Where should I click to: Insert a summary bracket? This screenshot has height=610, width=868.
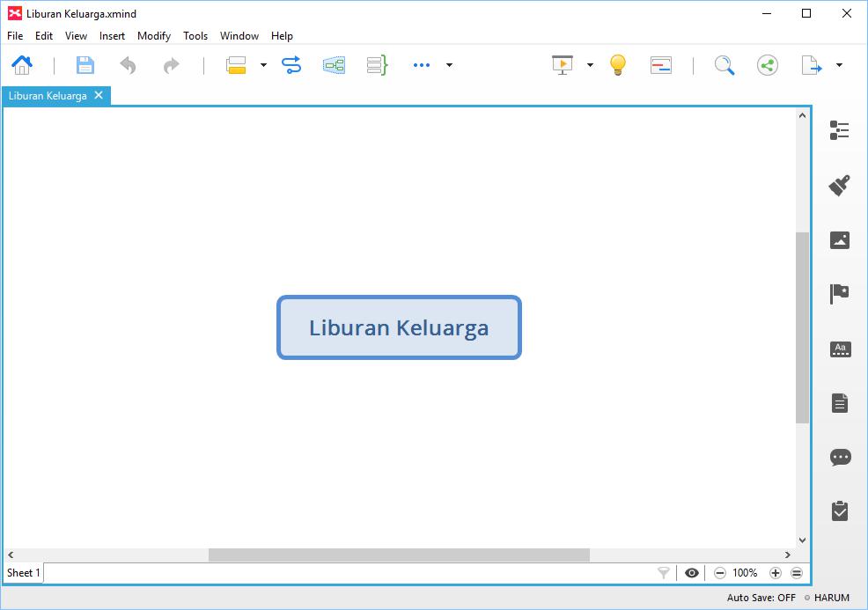(x=378, y=65)
